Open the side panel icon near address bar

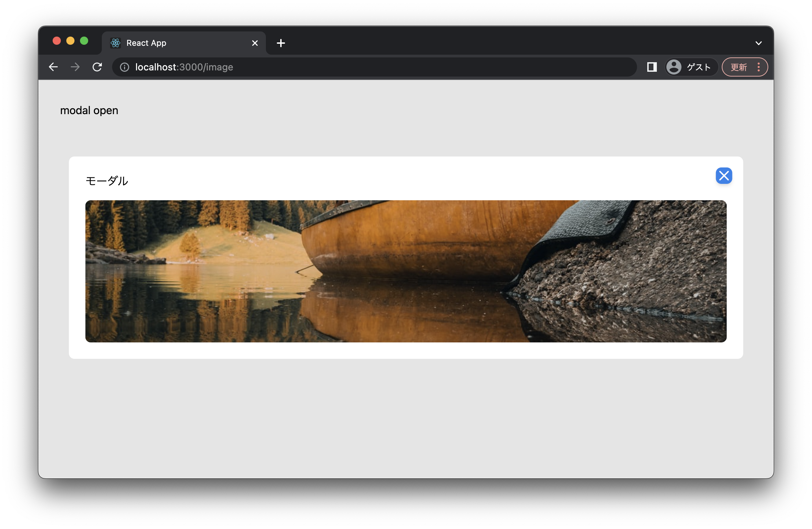(x=651, y=67)
